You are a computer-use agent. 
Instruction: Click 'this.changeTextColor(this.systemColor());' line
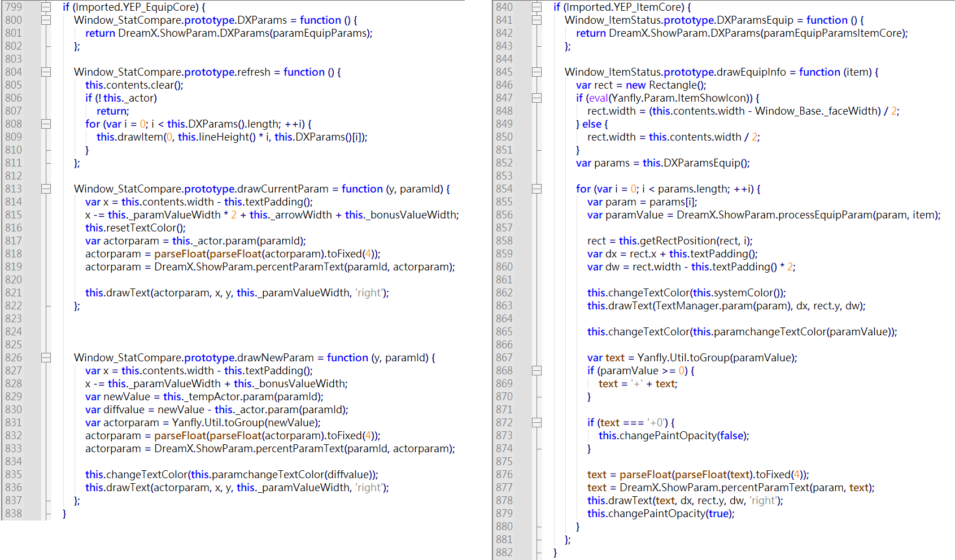tap(687, 293)
